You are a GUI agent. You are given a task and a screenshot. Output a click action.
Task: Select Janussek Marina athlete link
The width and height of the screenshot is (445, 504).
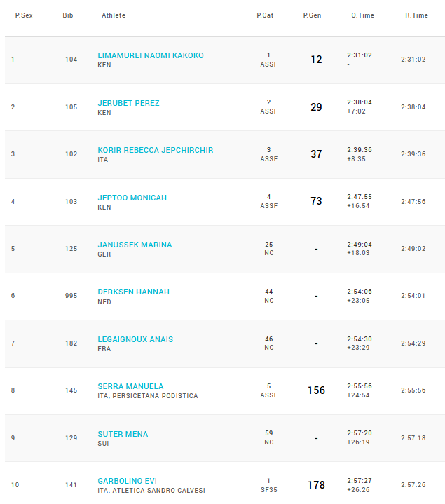(x=135, y=245)
